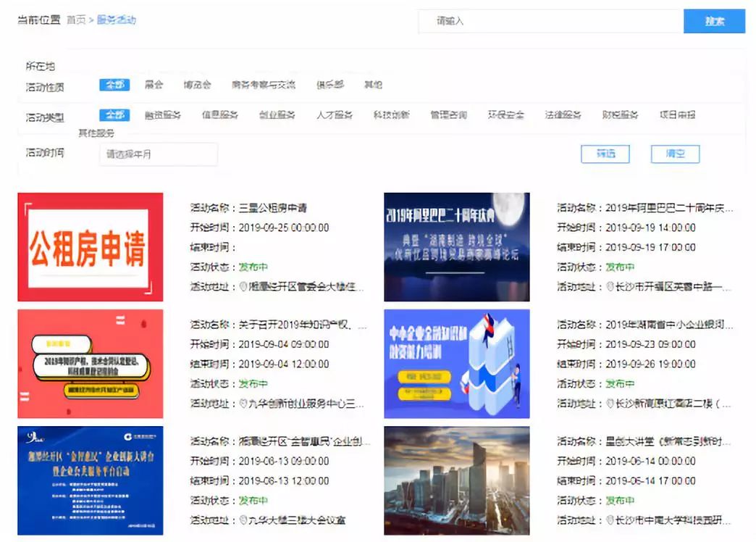Select 融资服务 activity type filter
The image size is (756, 542).
(162, 114)
